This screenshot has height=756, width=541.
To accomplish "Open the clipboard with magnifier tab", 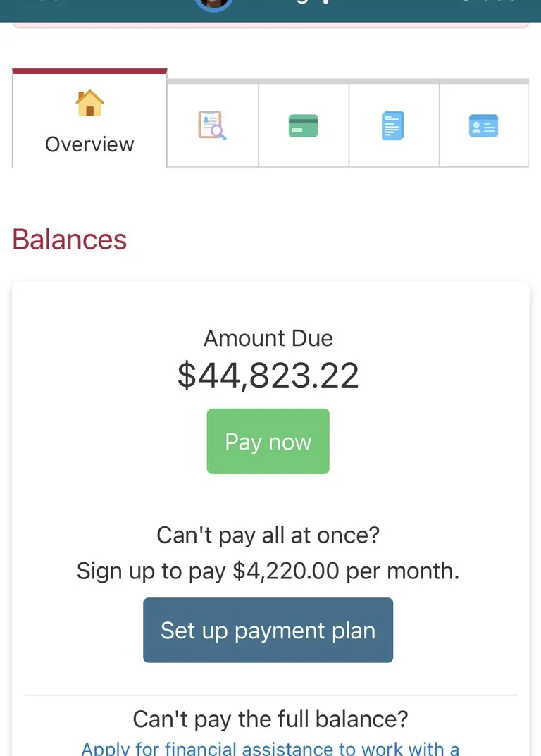I will 212,125.
